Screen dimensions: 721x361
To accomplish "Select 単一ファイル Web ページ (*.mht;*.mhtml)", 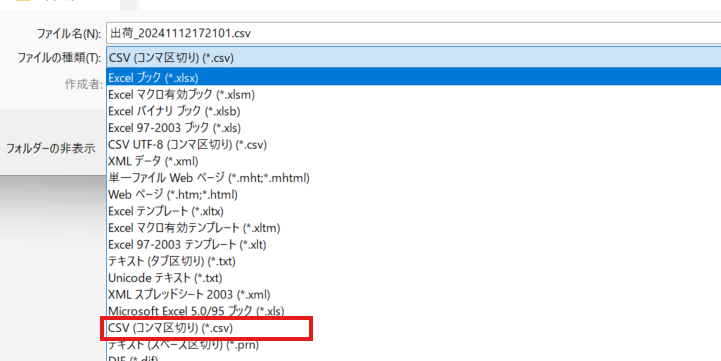I will click(413, 178).
